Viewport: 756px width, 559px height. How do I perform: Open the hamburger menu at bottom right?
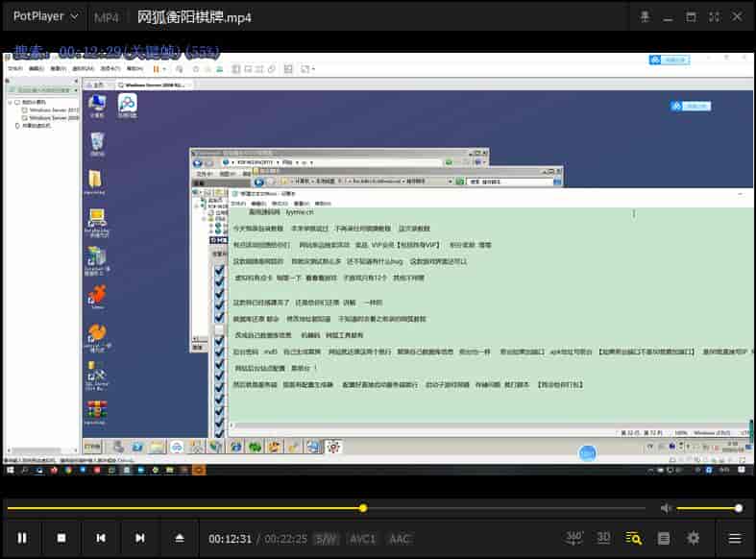click(735, 538)
